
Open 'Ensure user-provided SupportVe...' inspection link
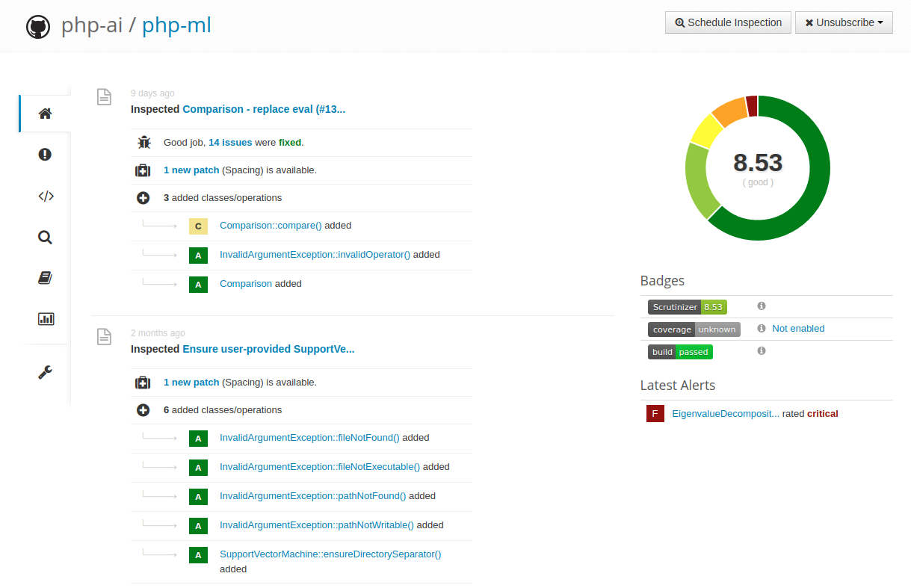tap(268, 349)
